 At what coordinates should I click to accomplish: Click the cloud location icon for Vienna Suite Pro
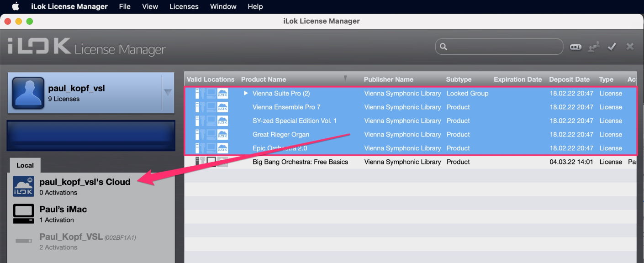click(x=222, y=93)
